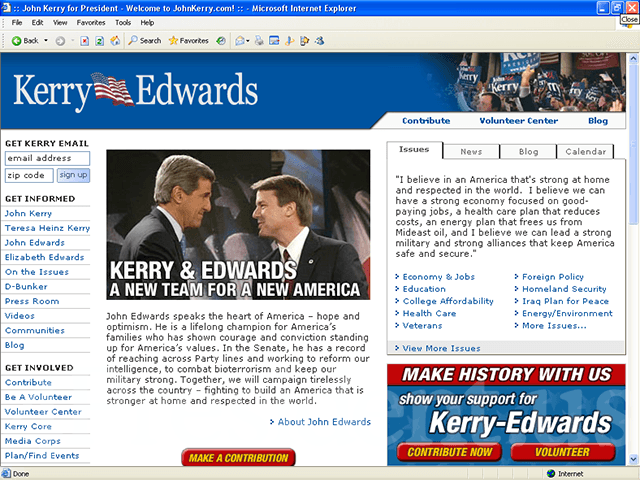Expand the Mail dropdown arrow
The width and height of the screenshot is (640, 480).
pyautogui.click(x=248, y=41)
